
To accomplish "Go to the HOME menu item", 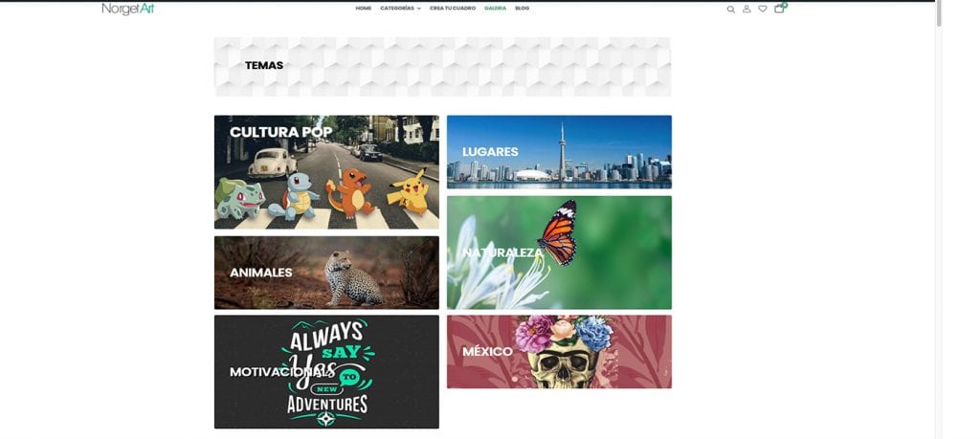I will [363, 8].
